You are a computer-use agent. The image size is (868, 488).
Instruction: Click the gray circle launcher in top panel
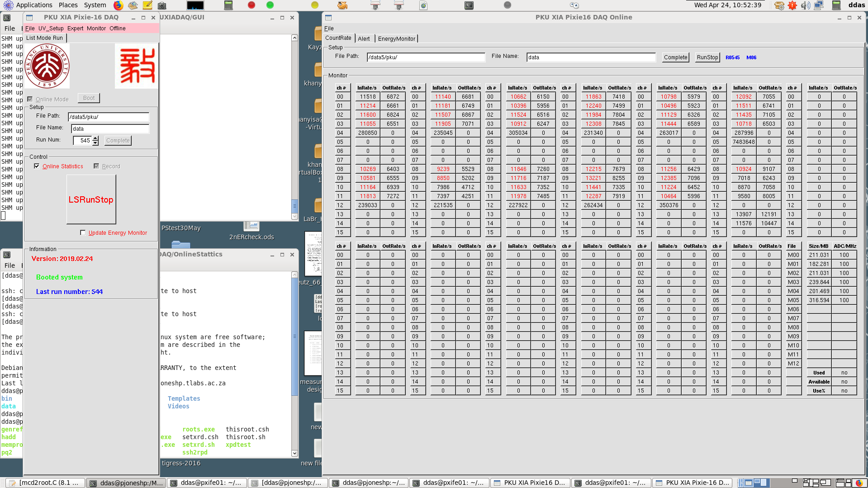pyautogui.click(x=508, y=5)
